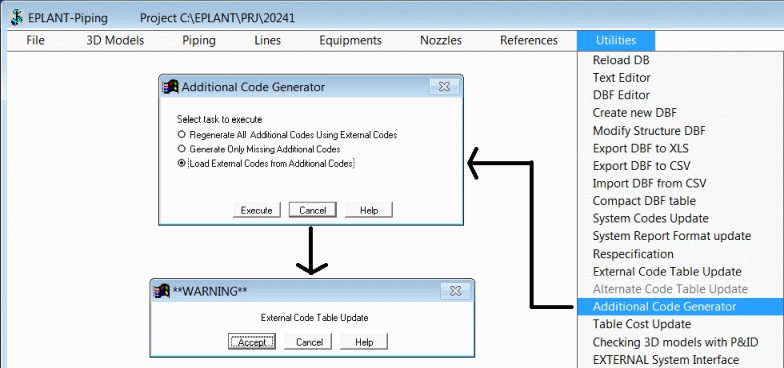Choose Respecification menu entry
This screenshot has width=784, height=368.
[x=633, y=254]
